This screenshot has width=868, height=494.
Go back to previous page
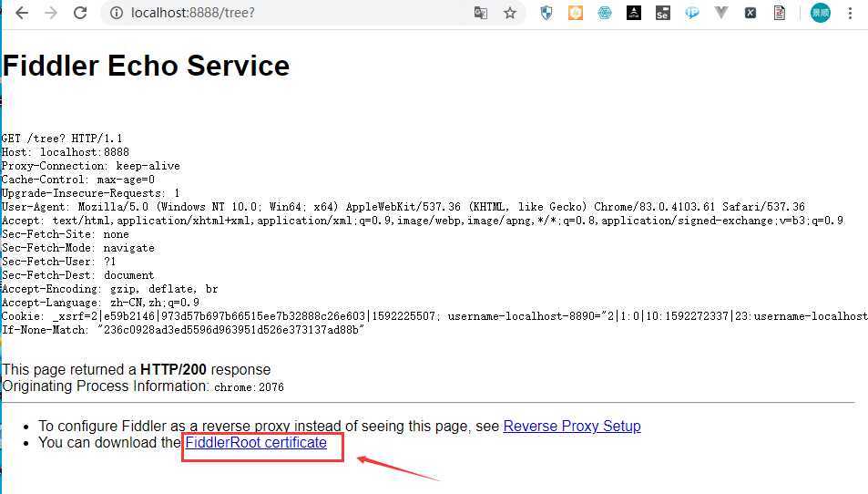point(22,13)
